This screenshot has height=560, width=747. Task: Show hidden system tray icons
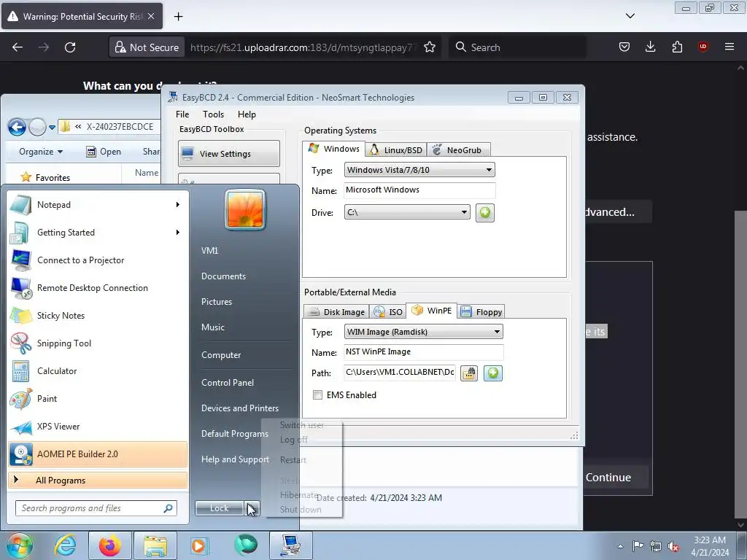(x=620, y=546)
